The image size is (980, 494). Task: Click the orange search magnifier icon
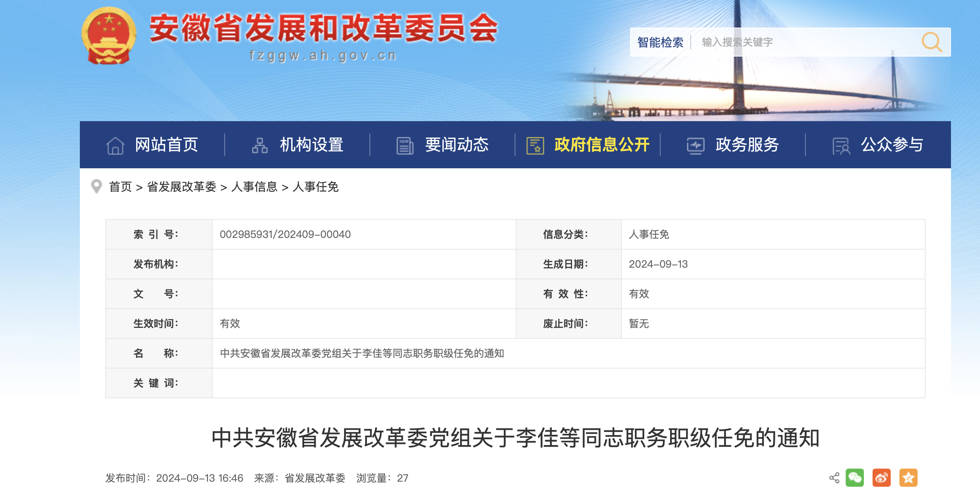[x=932, y=42]
